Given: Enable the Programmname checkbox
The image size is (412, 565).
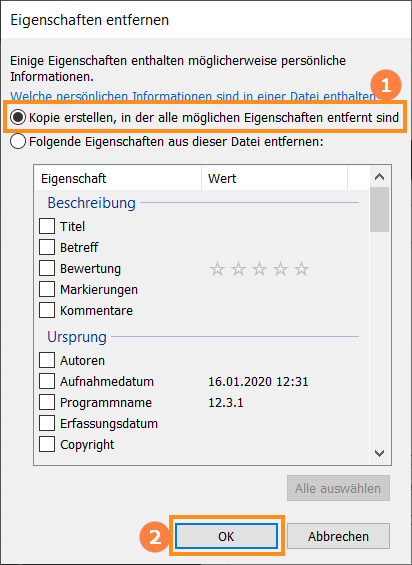Looking at the screenshot, I should point(47,402).
